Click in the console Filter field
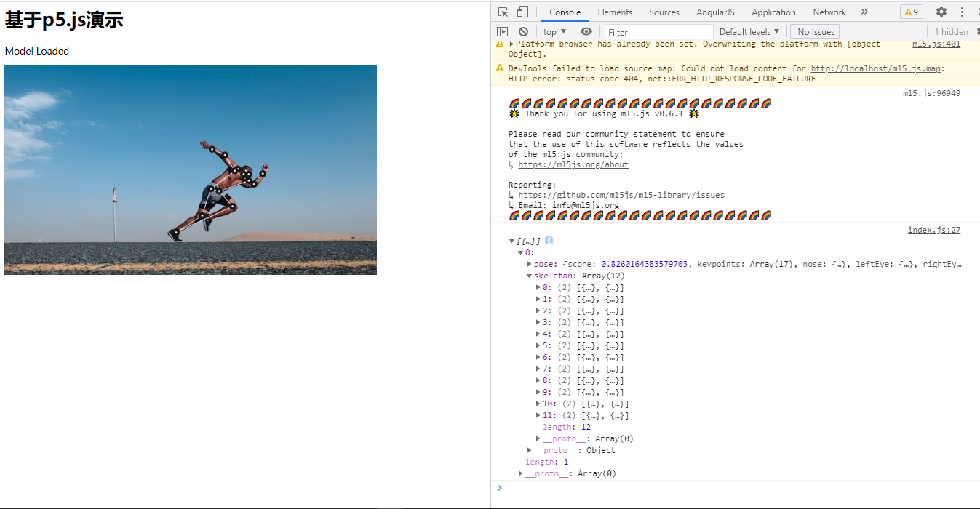980x509 pixels. tap(657, 31)
